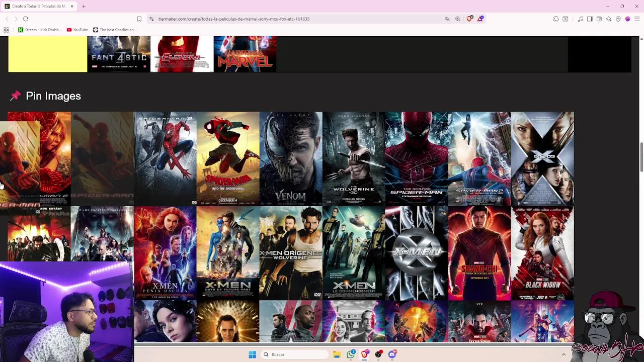The width and height of the screenshot is (644, 362).
Task: Open the Brave Shields lion icon
Action: click(469, 19)
